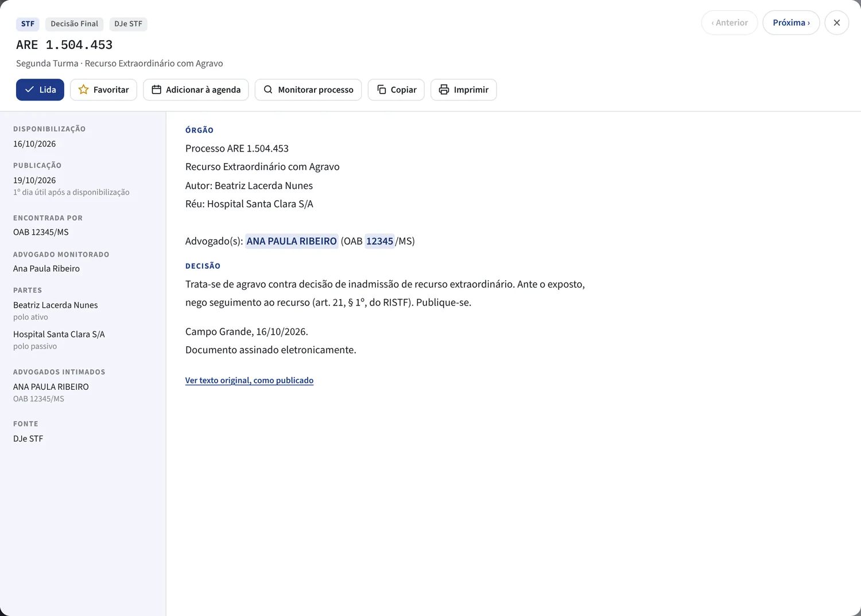The height and width of the screenshot is (616, 861).
Task: Click the magnifier icon on Monitorar processo
Action: click(x=268, y=90)
